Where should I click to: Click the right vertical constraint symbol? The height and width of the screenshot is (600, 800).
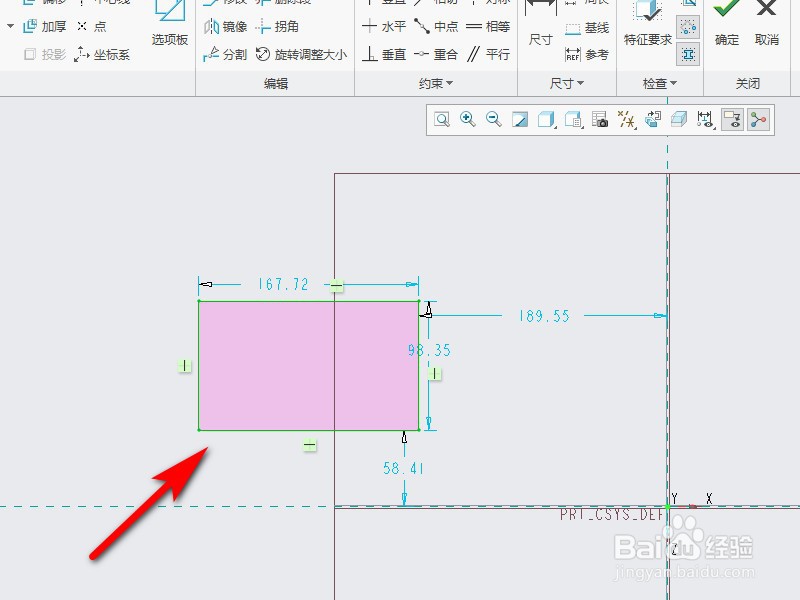tap(434, 374)
